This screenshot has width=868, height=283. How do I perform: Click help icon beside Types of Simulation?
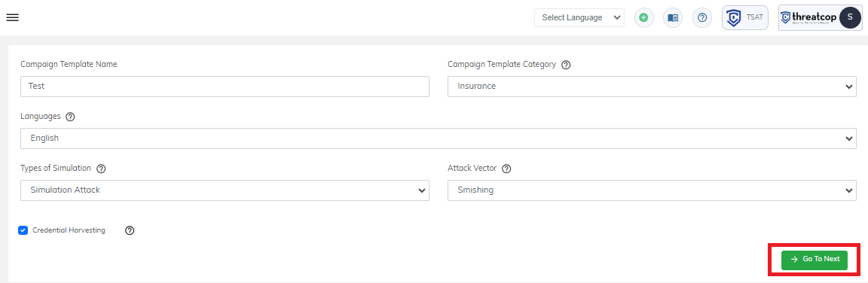tap(101, 169)
